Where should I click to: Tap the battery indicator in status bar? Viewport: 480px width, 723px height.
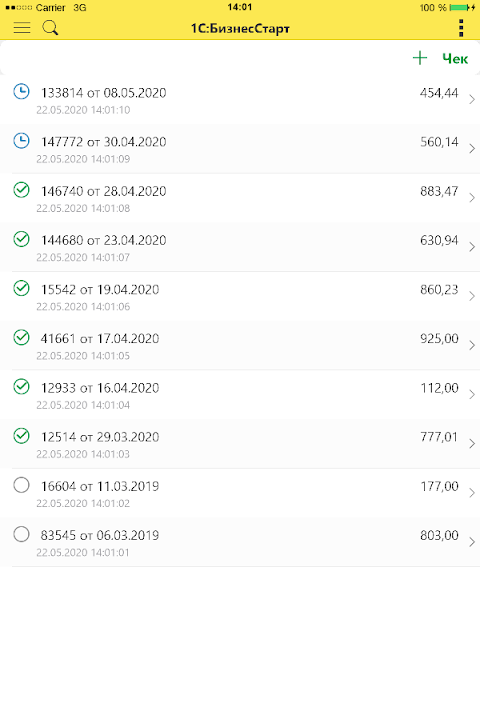point(462,7)
